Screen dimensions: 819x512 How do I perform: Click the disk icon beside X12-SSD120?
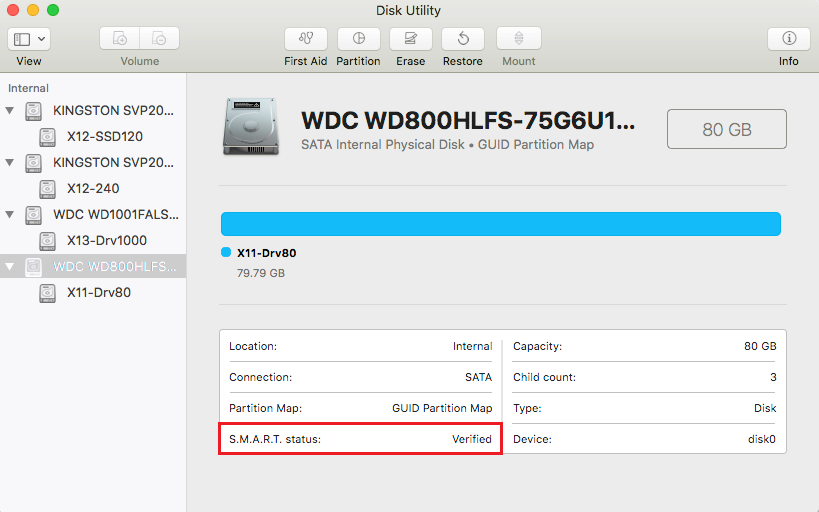point(48,137)
